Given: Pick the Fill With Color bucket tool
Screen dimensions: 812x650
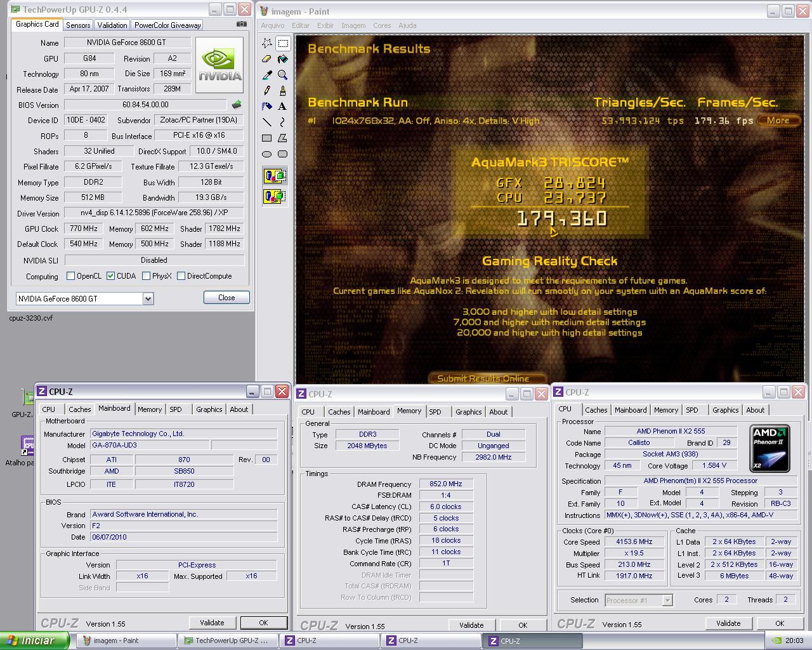Looking at the screenshot, I should pos(283,59).
